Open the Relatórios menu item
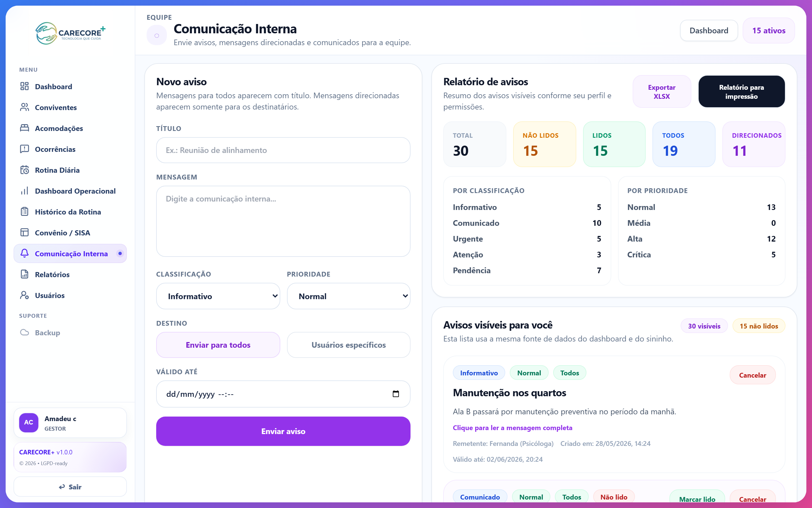812x508 pixels. [x=70, y=274]
